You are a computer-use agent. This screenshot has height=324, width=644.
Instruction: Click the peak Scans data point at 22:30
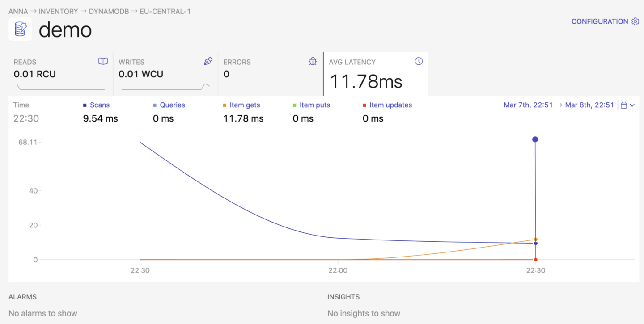coord(535,139)
